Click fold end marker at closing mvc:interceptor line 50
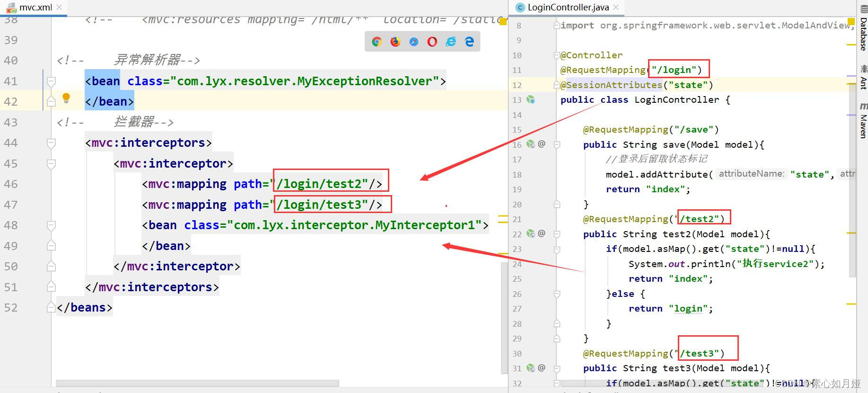Screen dimensions: 868x393 coord(52,267)
